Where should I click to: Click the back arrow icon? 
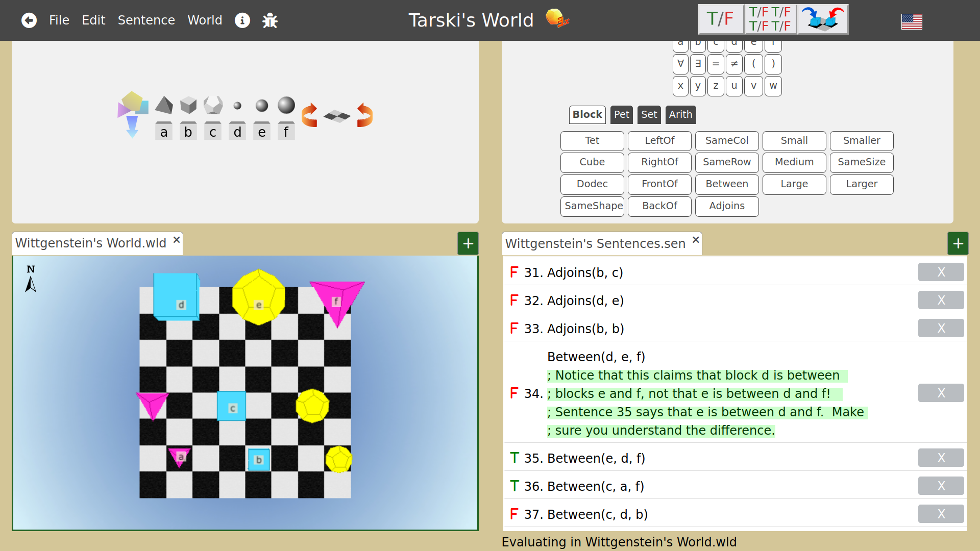click(x=29, y=20)
